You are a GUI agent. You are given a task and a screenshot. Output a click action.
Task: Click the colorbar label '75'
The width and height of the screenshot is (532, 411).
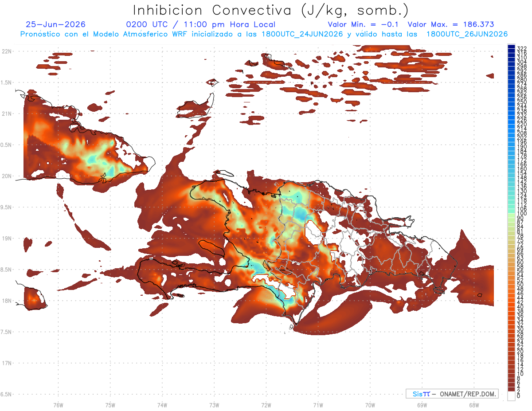(x=520, y=240)
